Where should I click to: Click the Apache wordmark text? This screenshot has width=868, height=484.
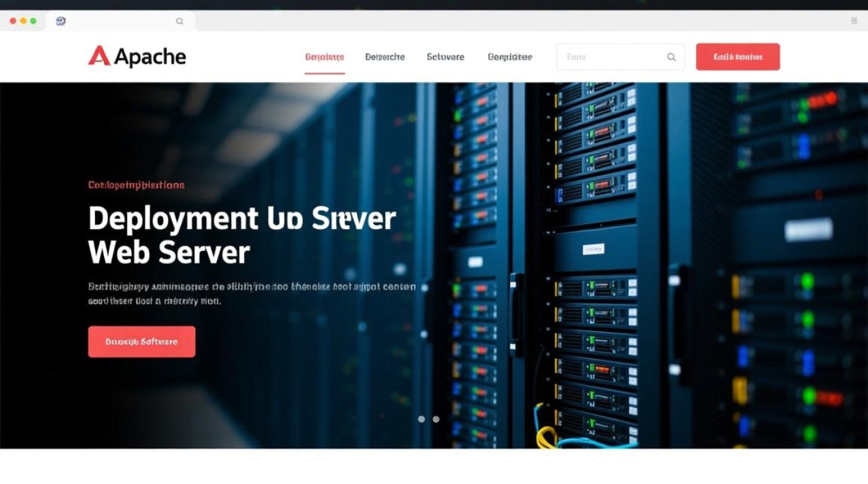150,57
